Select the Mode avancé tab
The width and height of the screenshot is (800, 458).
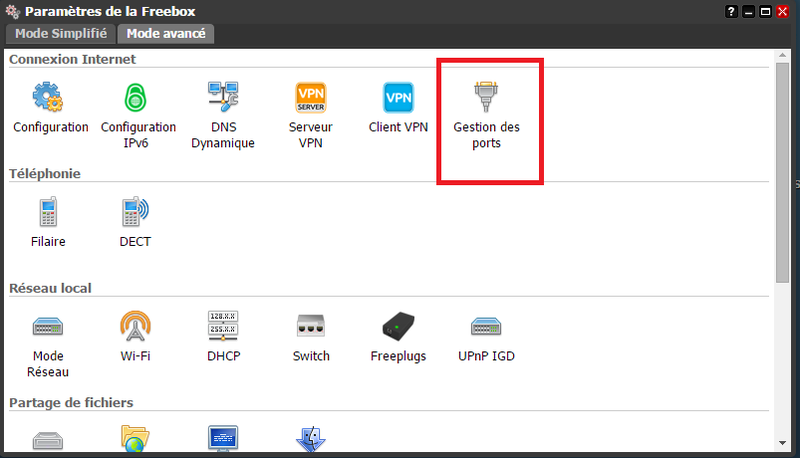tap(166, 34)
